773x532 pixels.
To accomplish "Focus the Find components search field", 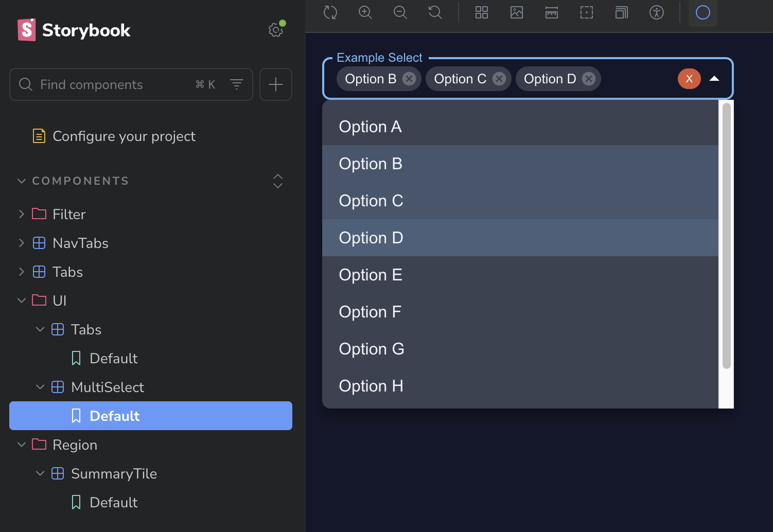I will [x=131, y=84].
